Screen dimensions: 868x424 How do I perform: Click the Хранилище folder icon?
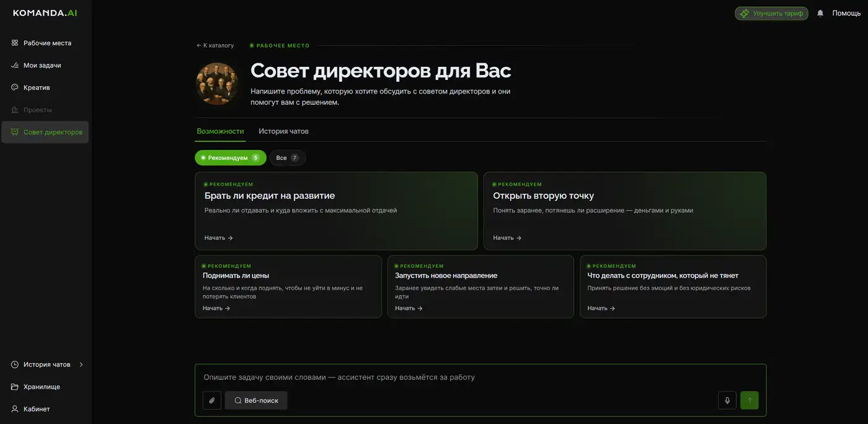coord(15,387)
